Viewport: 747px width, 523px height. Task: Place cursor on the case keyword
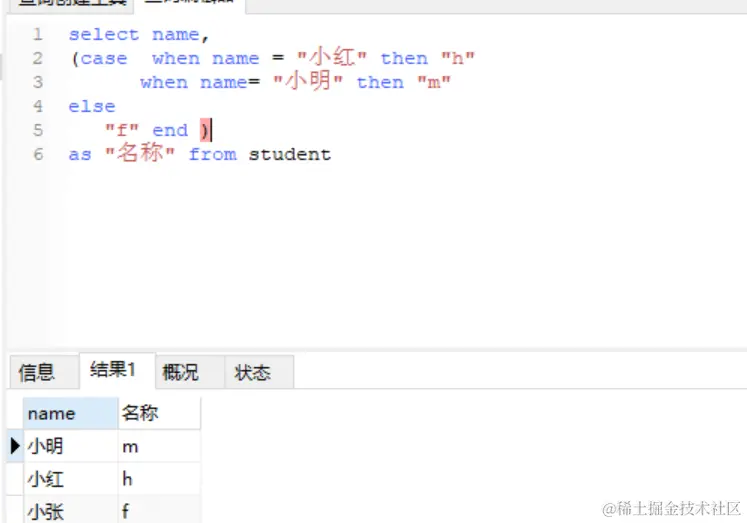click(104, 59)
